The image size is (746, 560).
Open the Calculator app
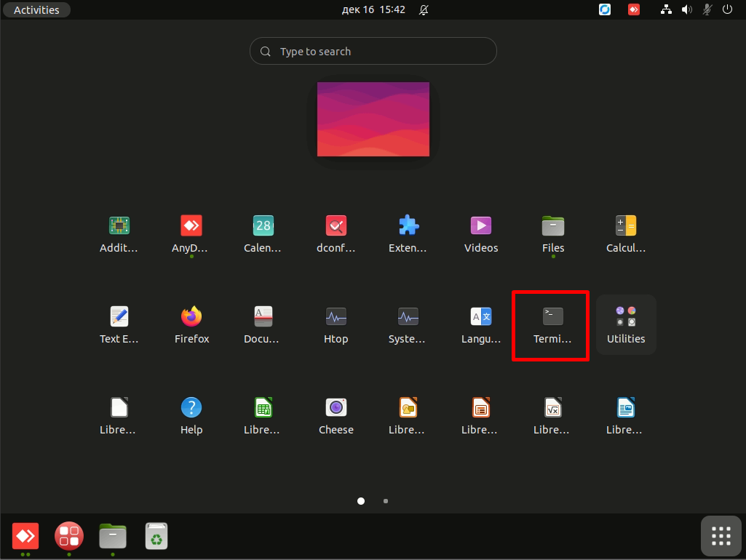[x=625, y=233]
